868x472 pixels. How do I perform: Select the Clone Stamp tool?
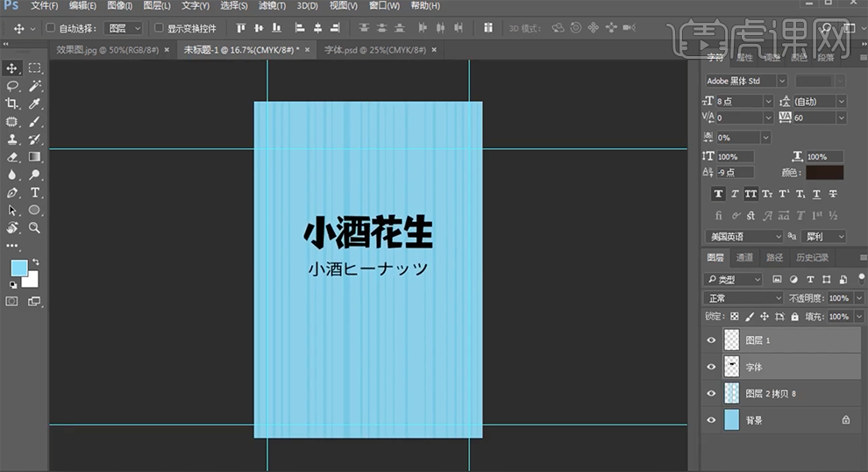tap(11, 139)
